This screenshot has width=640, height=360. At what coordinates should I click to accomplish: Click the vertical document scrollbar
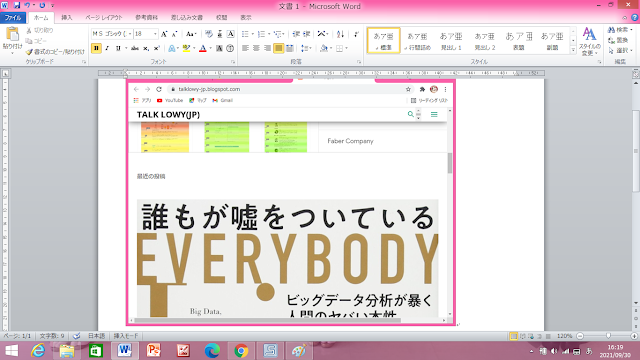[636, 192]
